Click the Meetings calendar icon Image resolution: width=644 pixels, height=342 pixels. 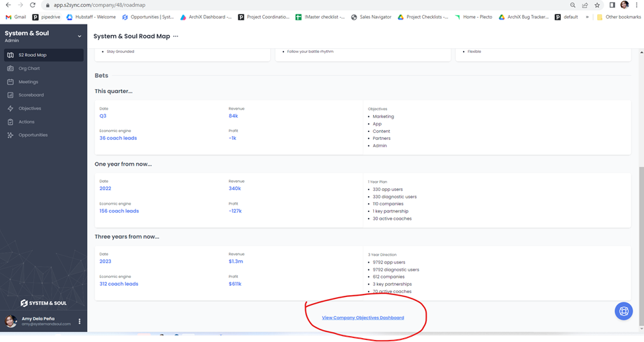click(x=11, y=82)
